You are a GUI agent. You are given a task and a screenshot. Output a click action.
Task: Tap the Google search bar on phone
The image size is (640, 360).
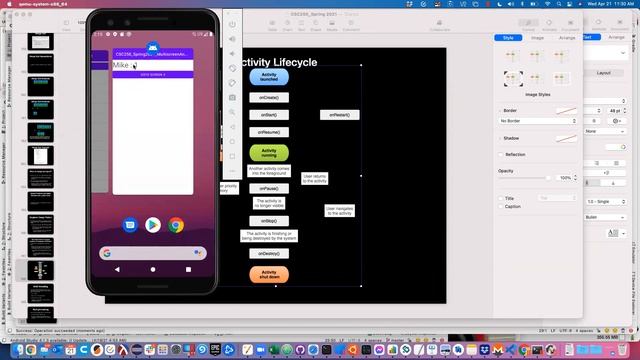pos(153,253)
